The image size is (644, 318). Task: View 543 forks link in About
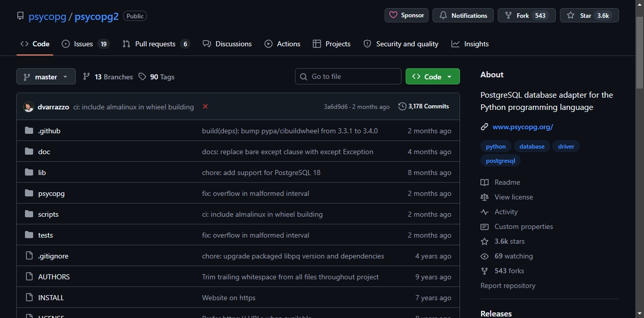click(502, 271)
